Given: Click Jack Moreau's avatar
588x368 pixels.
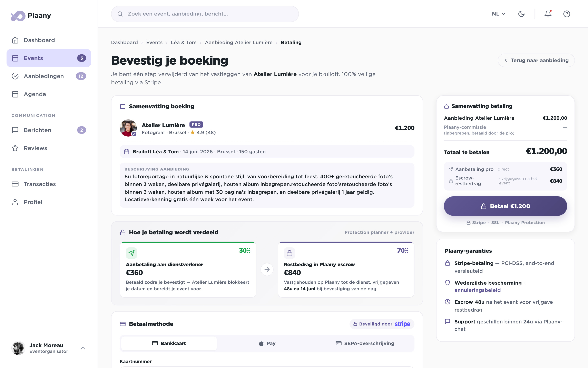Looking at the screenshot, I should 18,348.
